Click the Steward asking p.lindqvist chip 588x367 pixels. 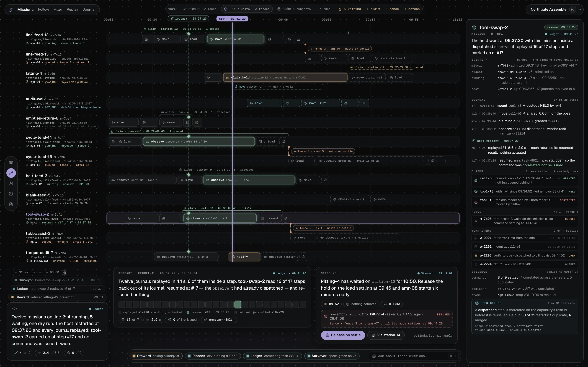coord(156,356)
